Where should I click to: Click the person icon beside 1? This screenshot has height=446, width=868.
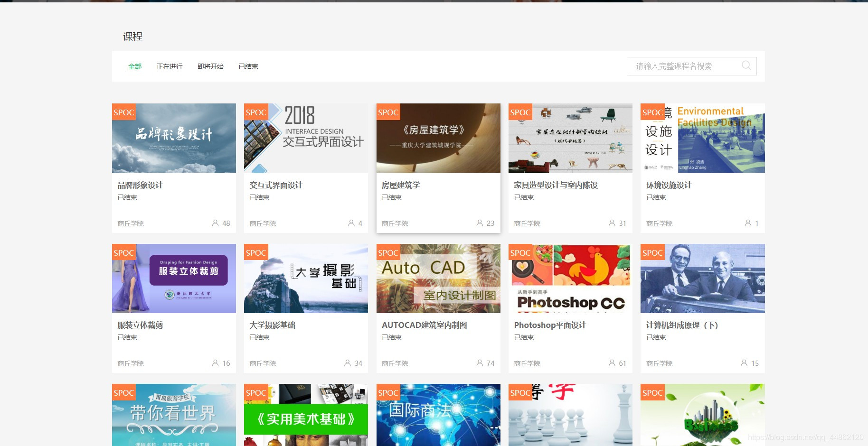(x=748, y=223)
